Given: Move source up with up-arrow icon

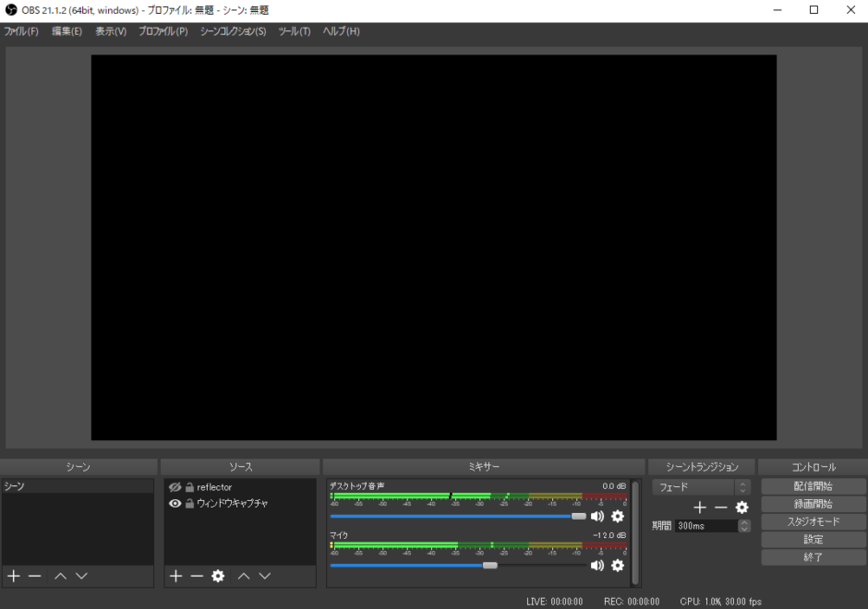Looking at the screenshot, I should [245, 576].
